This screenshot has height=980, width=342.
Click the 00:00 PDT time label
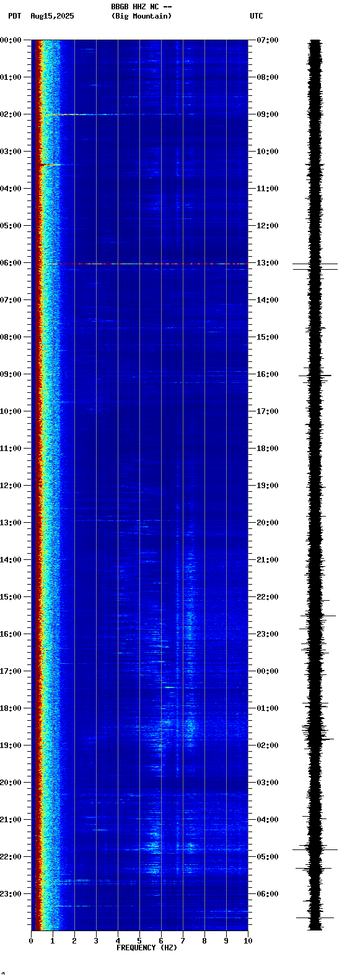coord(11,40)
